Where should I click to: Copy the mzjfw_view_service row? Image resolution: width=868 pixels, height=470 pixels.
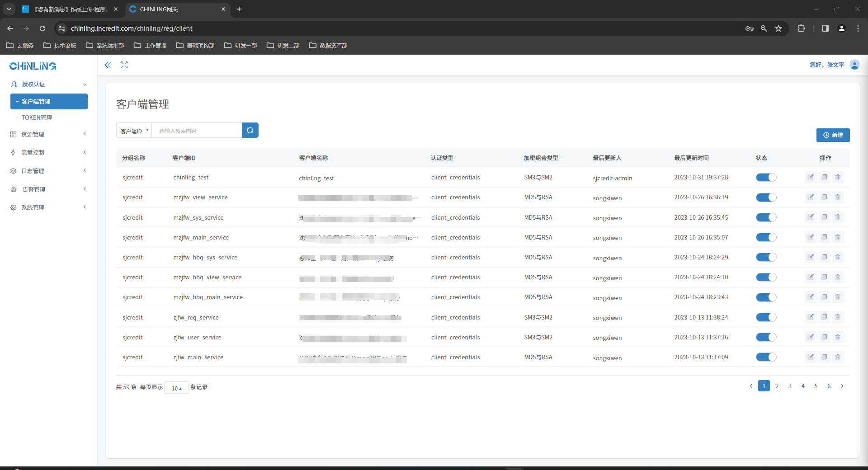point(824,197)
